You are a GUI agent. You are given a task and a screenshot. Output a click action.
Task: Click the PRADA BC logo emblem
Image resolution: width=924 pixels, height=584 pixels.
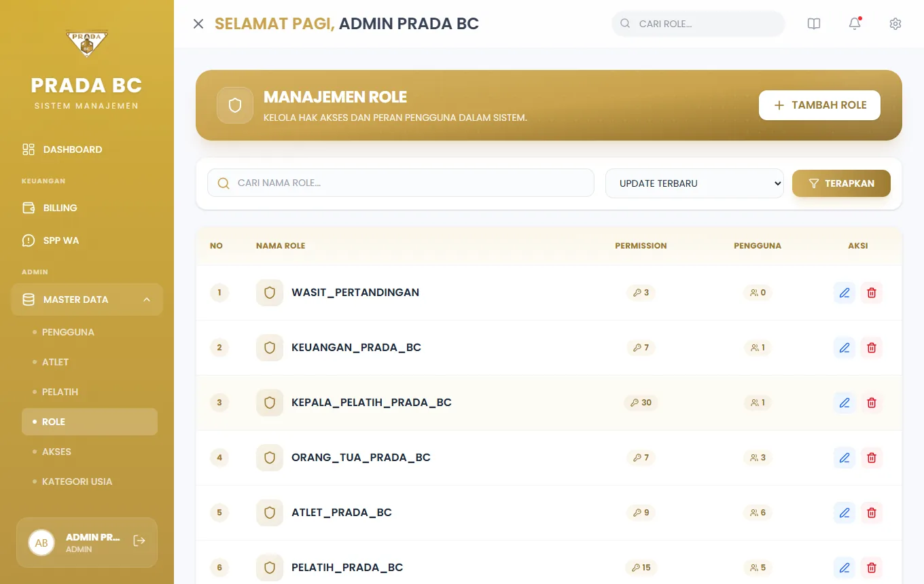coord(87,44)
